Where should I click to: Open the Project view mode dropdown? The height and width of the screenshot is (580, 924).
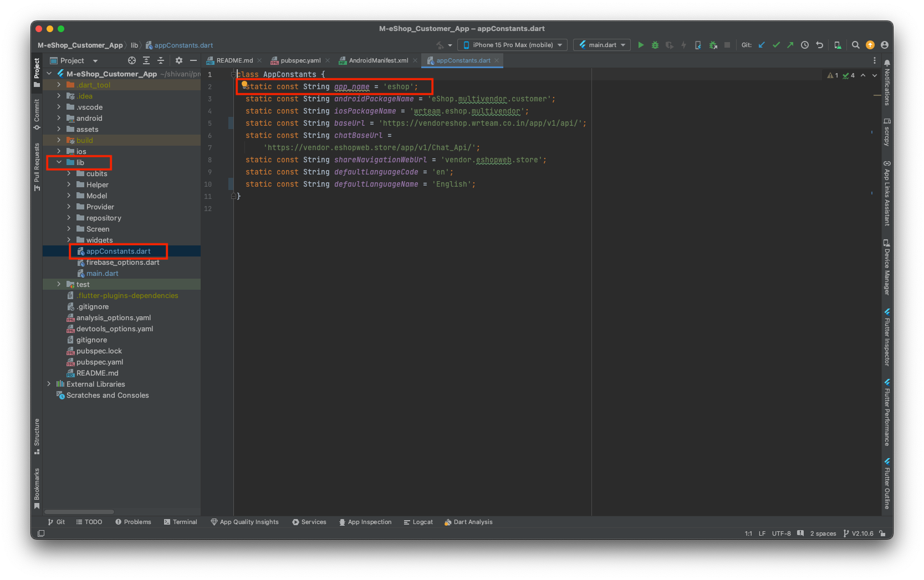tap(74, 60)
